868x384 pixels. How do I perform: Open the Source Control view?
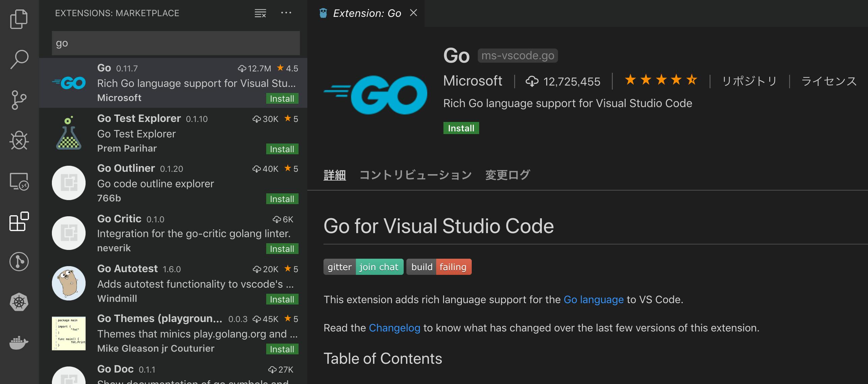click(19, 100)
